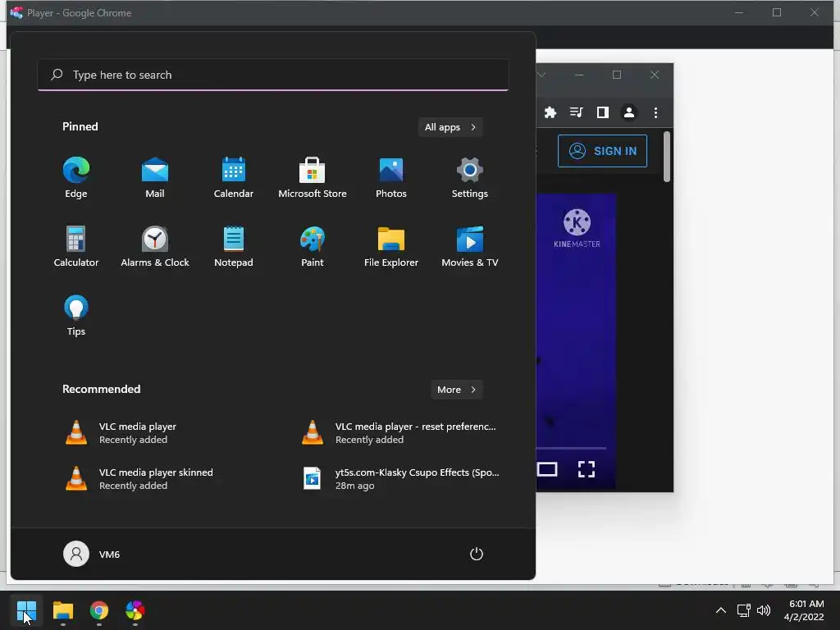Open the colorful pinwheel taskbar app
Image resolution: width=840 pixels, height=630 pixels.
pyautogui.click(x=135, y=610)
